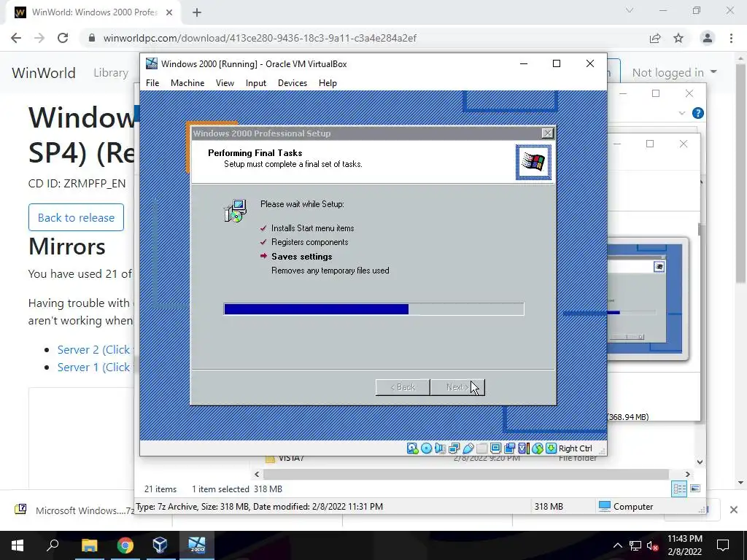Viewport: 747px width, 560px height.
Task: Click the 'Saves settings' step text
Action: tap(301, 257)
